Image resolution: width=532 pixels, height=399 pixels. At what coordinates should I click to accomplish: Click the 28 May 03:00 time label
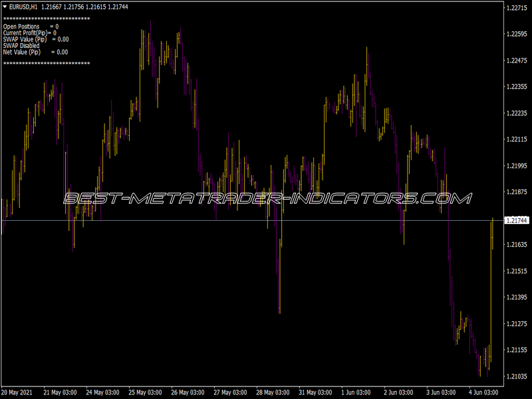273,392
